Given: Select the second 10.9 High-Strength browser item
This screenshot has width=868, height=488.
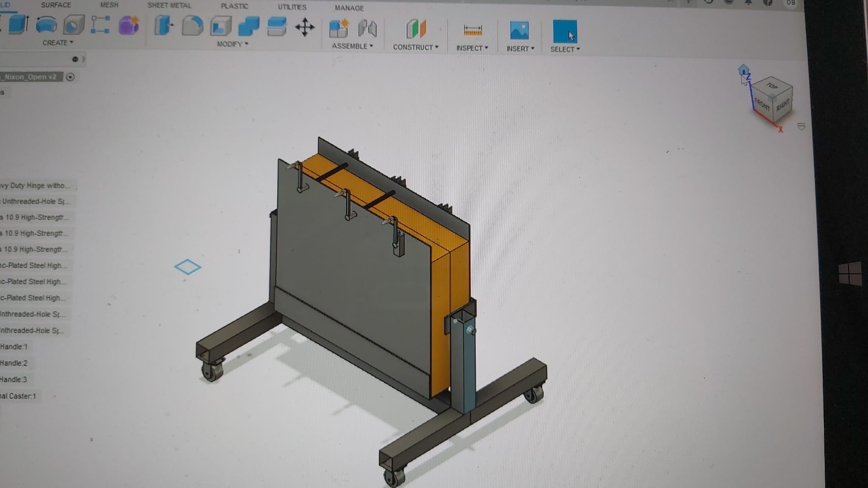Looking at the screenshot, I should coord(34,233).
